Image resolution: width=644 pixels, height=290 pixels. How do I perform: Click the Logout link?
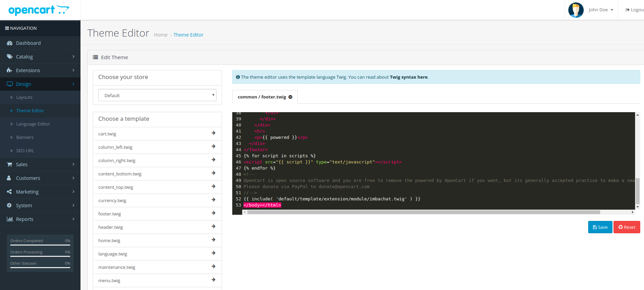click(634, 10)
